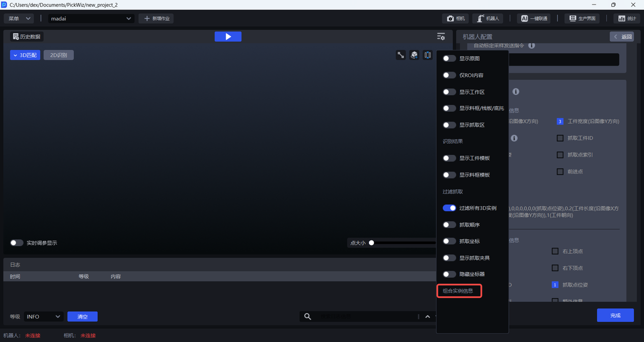644x342 pixels.
Task: Open the 机器人 robot settings
Action: click(x=488, y=19)
